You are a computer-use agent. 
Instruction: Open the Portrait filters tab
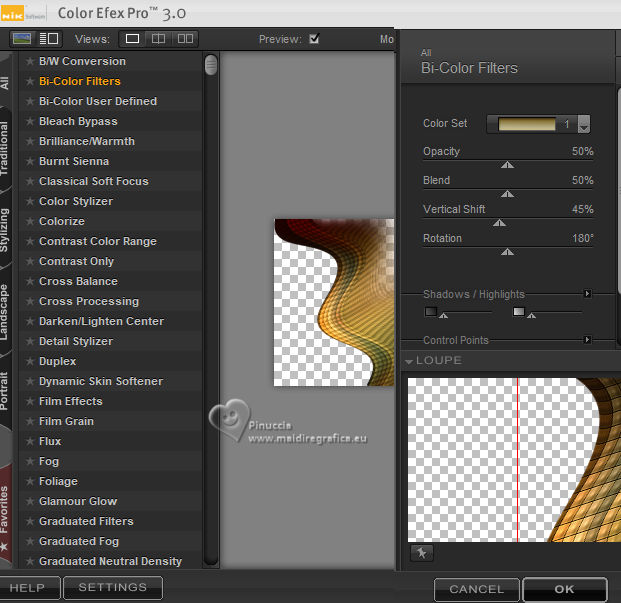[x=5, y=391]
